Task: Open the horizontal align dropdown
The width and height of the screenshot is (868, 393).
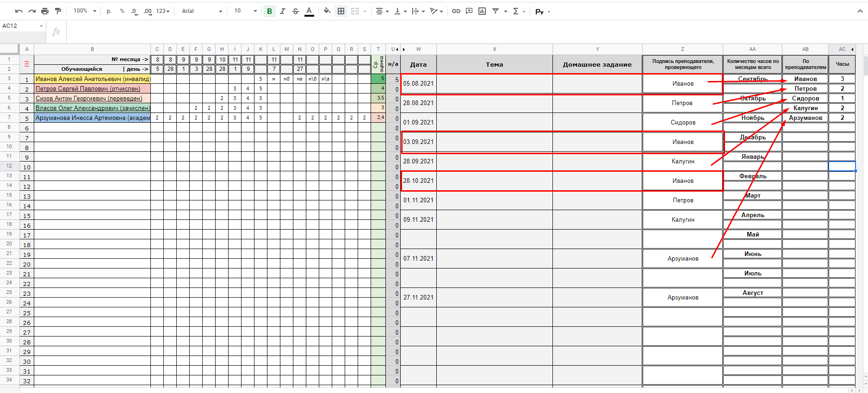Action: tap(382, 11)
